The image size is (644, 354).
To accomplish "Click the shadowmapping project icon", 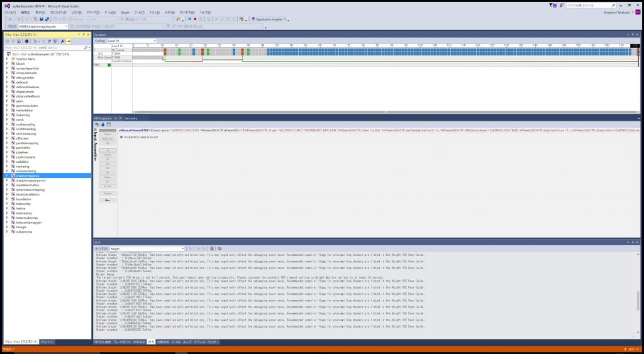I will pos(13,176).
